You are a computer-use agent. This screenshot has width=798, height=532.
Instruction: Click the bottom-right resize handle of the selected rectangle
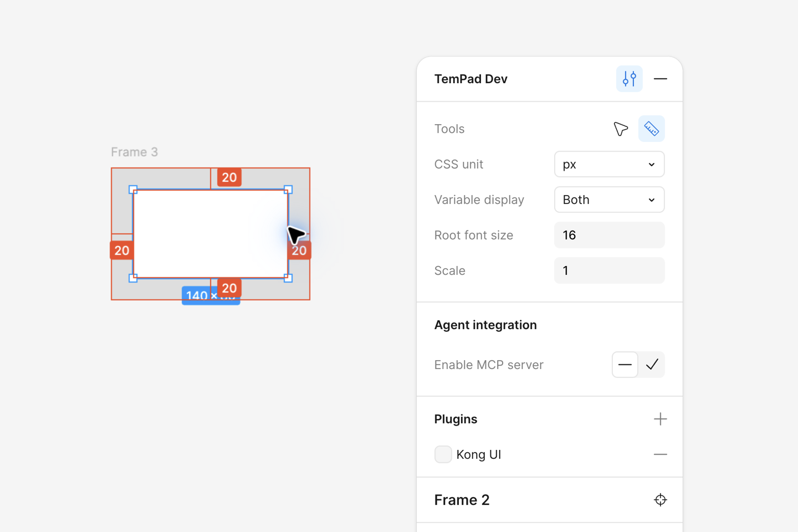[288, 278]
